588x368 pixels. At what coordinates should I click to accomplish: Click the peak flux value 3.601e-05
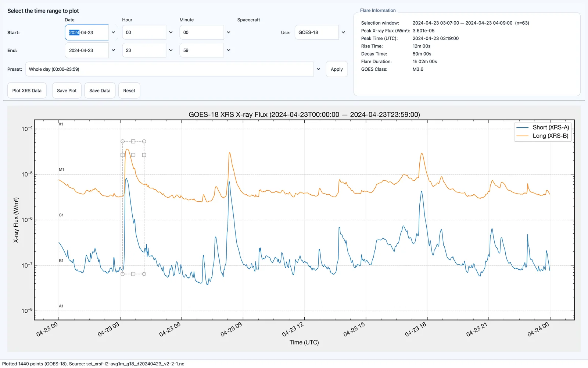[423, 31]
